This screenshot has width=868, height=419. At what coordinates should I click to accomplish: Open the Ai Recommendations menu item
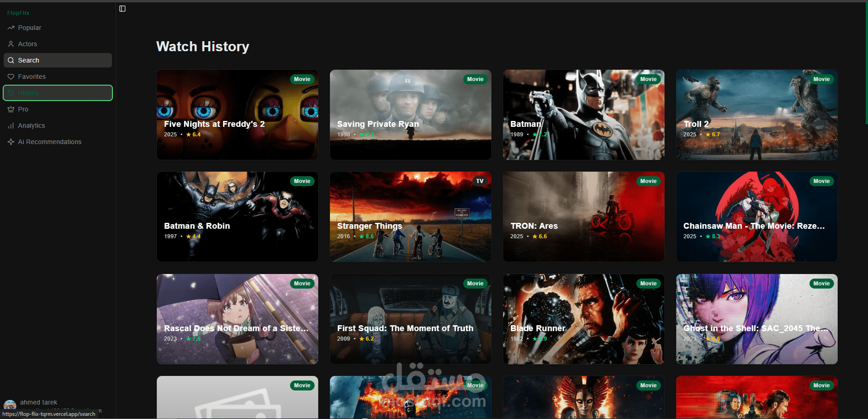click(58, 142)
